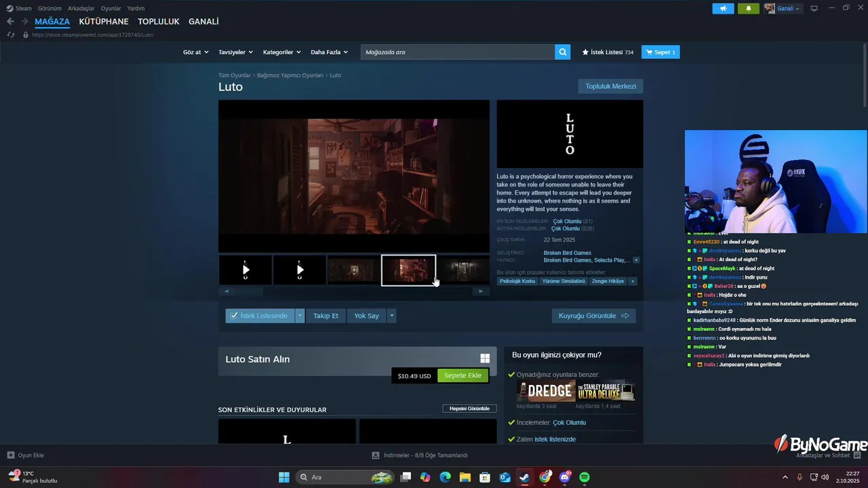The height and width of the screenshot is (488, 868).
Task: Click the Oyun Ekle plus icon
Action: click(11, 455)
